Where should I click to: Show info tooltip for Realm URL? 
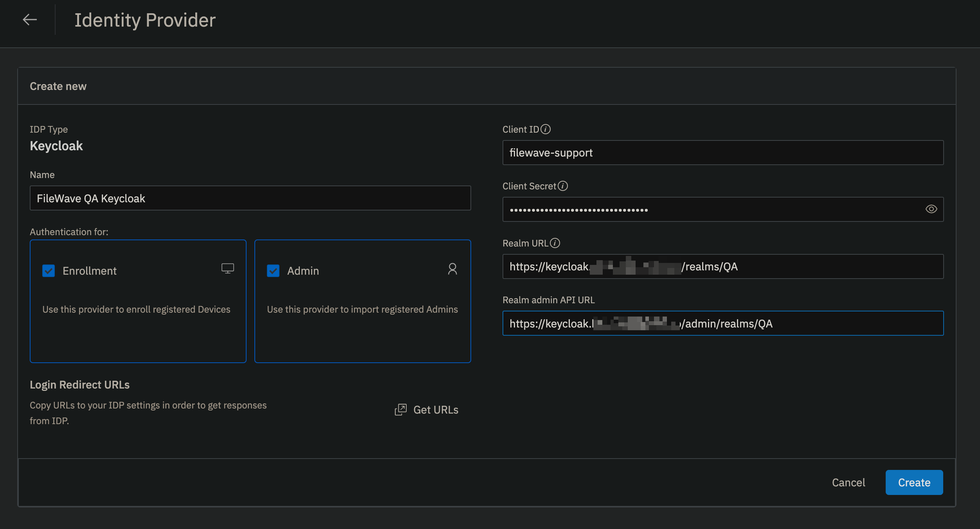pos(555,243)
